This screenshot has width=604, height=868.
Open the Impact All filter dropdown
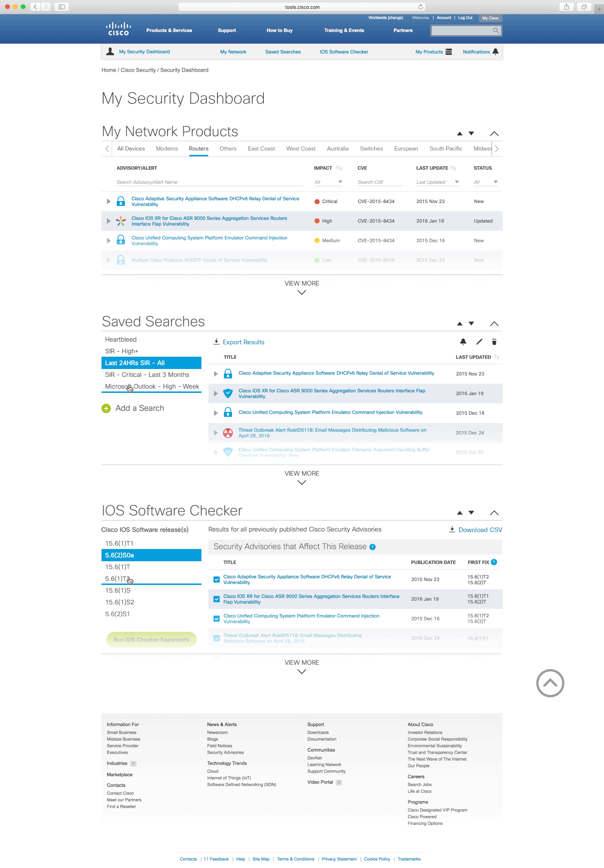(x=328, y=182)
